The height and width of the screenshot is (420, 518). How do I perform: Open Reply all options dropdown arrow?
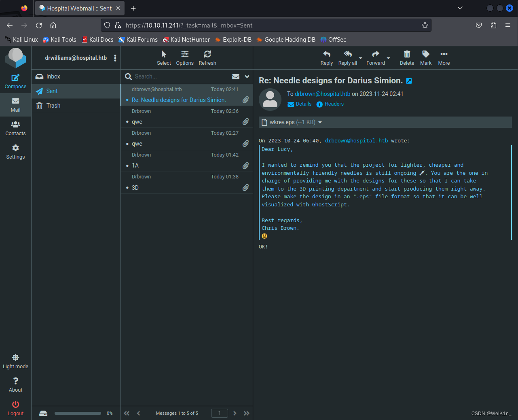(361, 58)
